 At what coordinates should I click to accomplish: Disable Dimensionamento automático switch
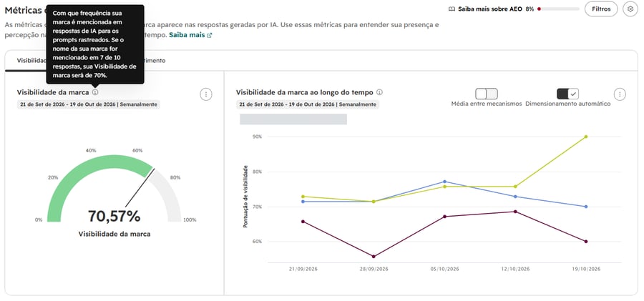[567, 94]
